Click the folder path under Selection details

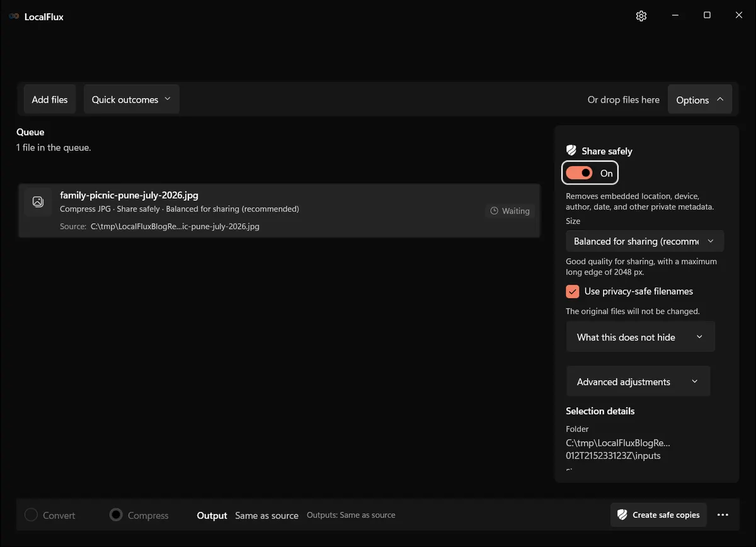[x=618, y=449]
